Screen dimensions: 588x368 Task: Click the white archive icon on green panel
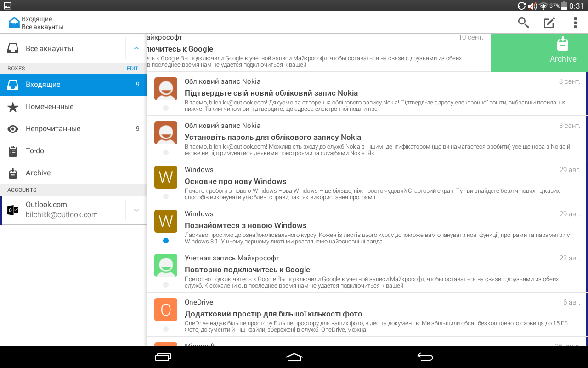point(563,44)
